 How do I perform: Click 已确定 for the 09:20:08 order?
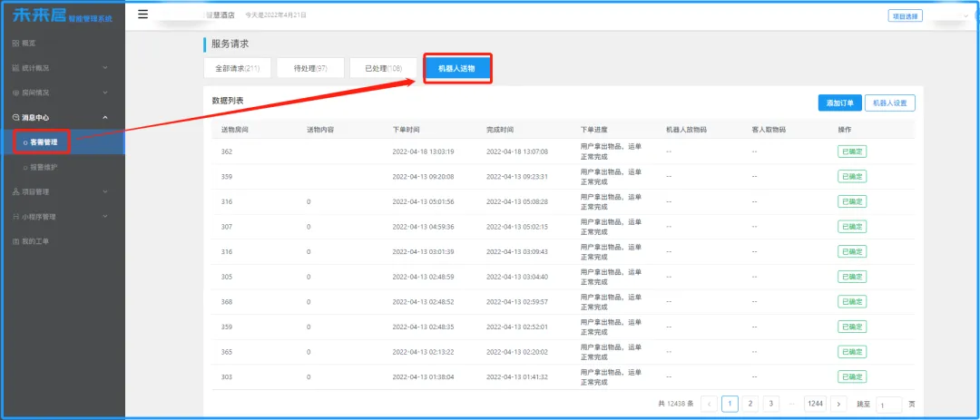click(852, 176)
